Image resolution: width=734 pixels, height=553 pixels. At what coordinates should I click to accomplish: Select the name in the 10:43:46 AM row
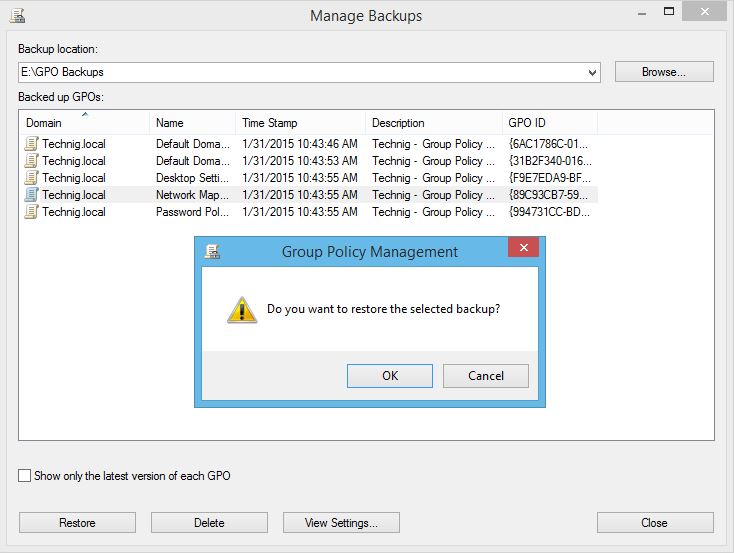pos(193,144)
